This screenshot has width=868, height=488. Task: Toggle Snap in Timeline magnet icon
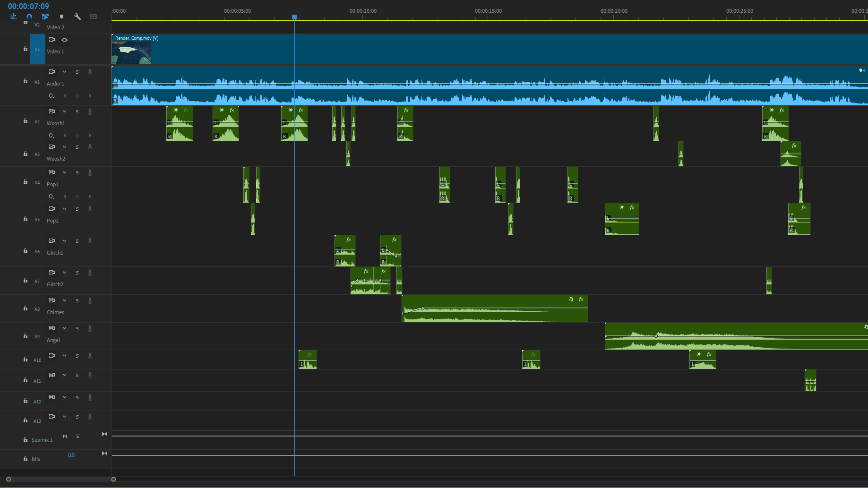point(29,17)
